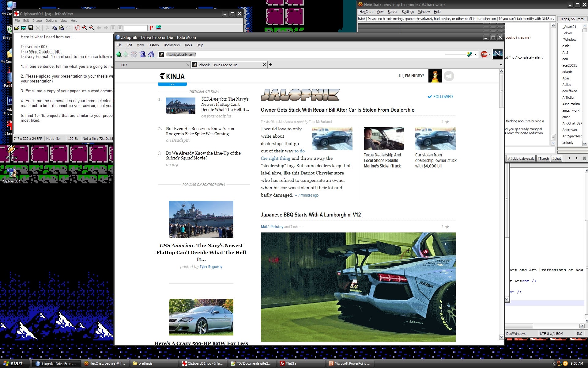Click the red P properties icon in IrfanView
Screen dimensions: 588x368
(x=151, y=28)
